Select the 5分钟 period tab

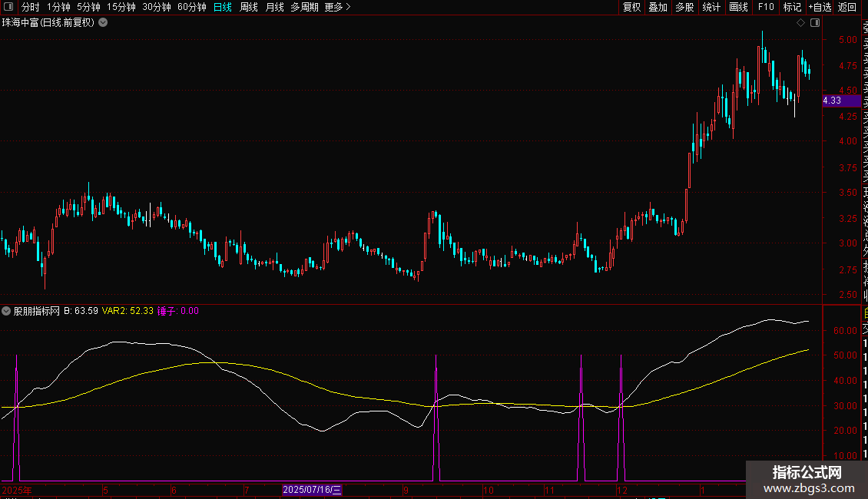[x=88, y=7]
